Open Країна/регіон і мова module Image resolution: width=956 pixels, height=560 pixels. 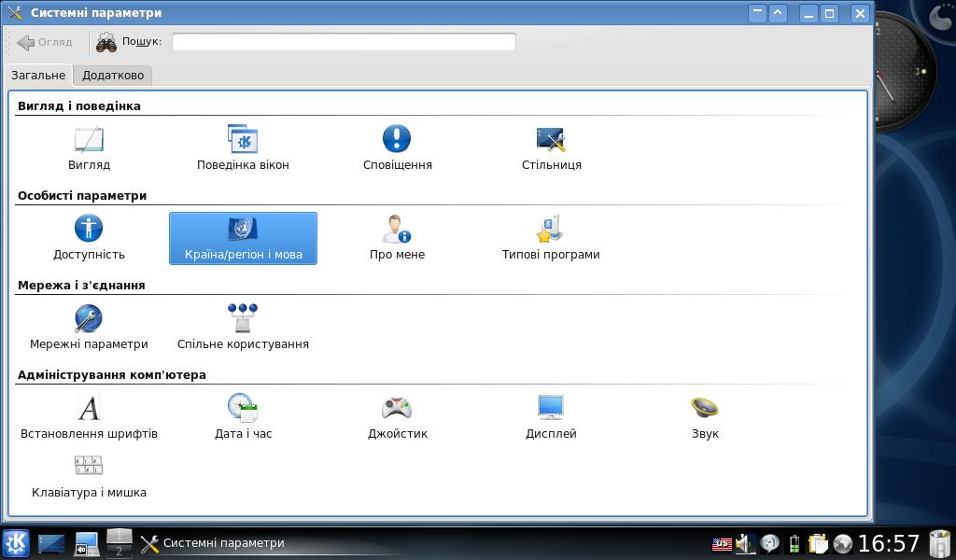(243, 238)
